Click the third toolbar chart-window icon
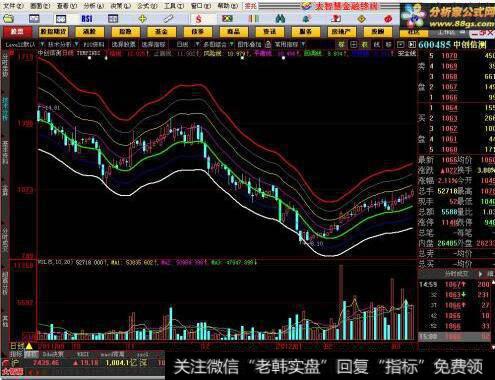This screenshot has height=380, width=495. pos(61,19)
